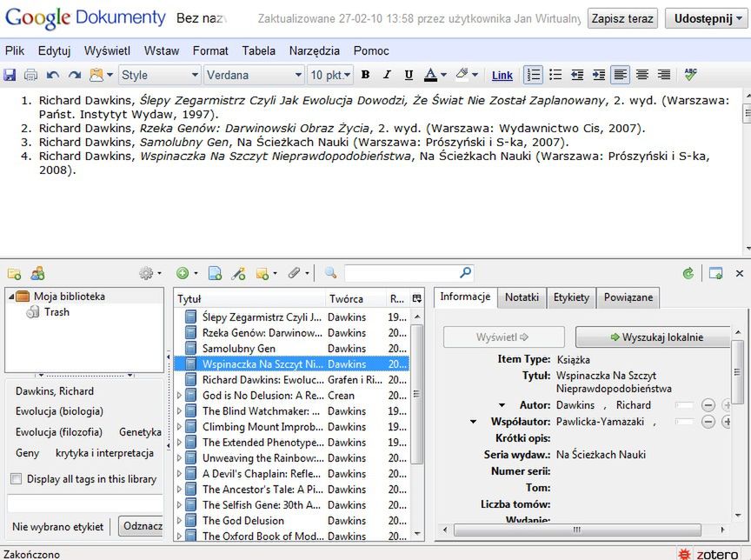Viewport: 751px width, 560px height.
Task: Center align text
Action: [642, 75]
